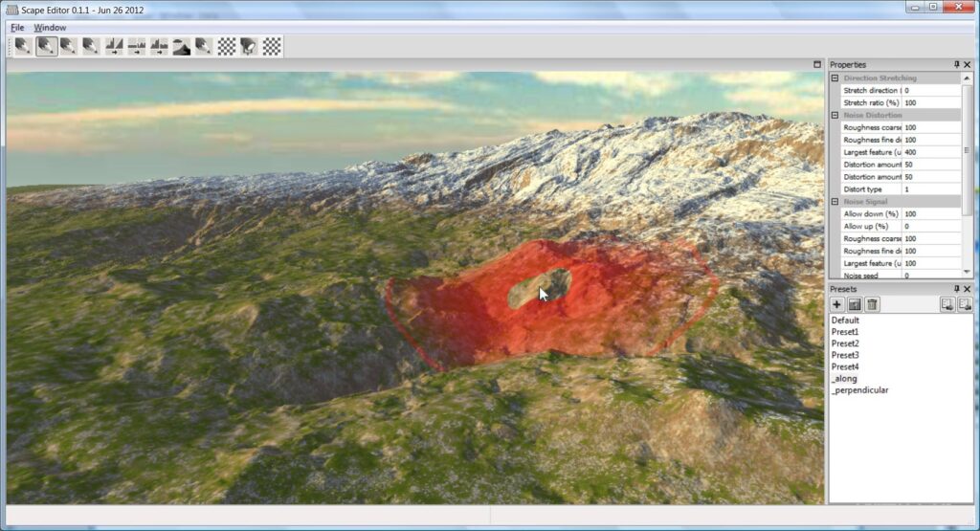
Task: Open the Window menu
Action: (x=50, y=28)
